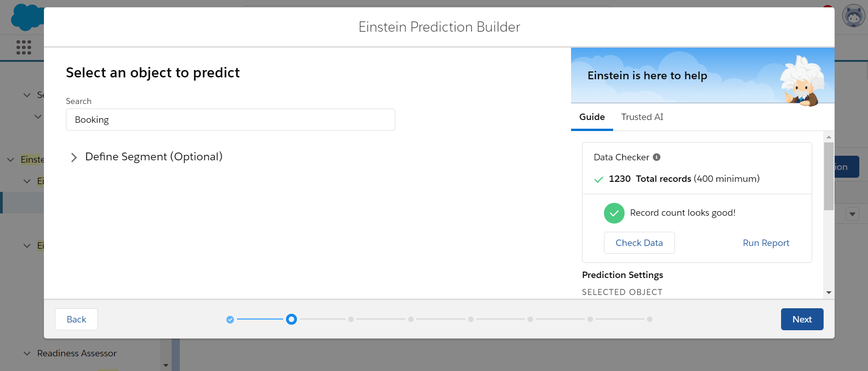This screenshot has height=371, width=868.
Task: Open the App Launcher grid icon
Action: [x=24, y=47]
